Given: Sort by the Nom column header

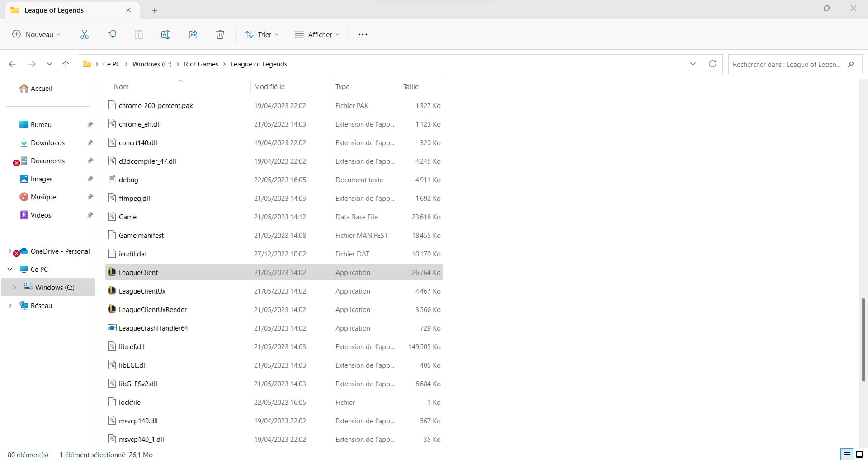Looking at the screenshot, I should [x=121, y=86].
